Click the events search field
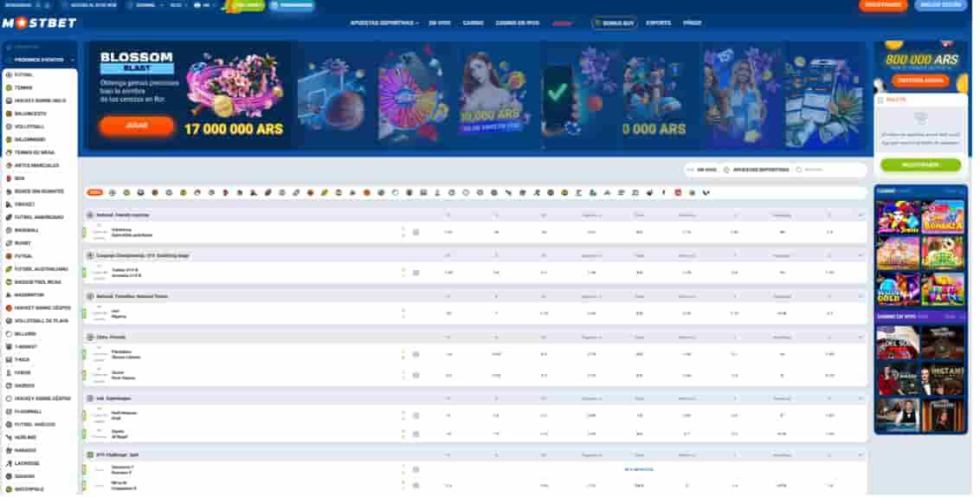980x497 pixels. pyautogui.click(x=830, y=170)
